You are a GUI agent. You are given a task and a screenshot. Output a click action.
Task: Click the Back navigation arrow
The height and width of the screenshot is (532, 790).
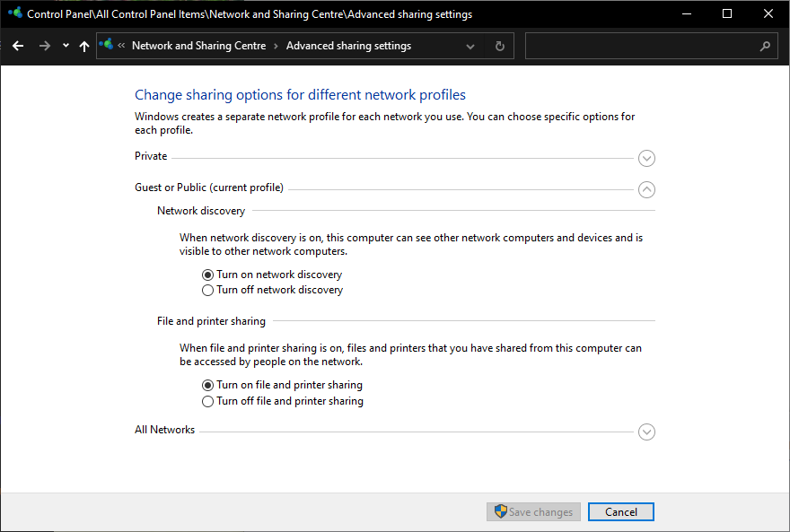[18, 46]
